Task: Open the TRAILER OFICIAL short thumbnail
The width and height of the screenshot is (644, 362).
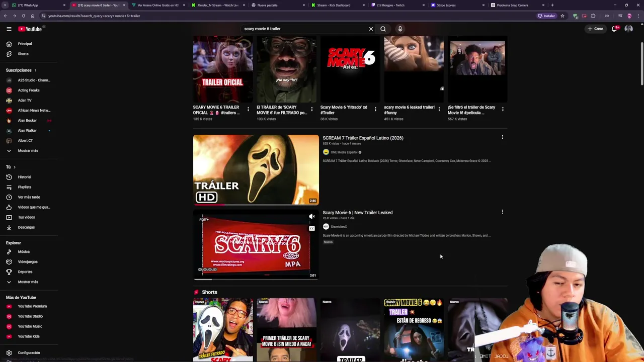Action: (x=223, y=69)
